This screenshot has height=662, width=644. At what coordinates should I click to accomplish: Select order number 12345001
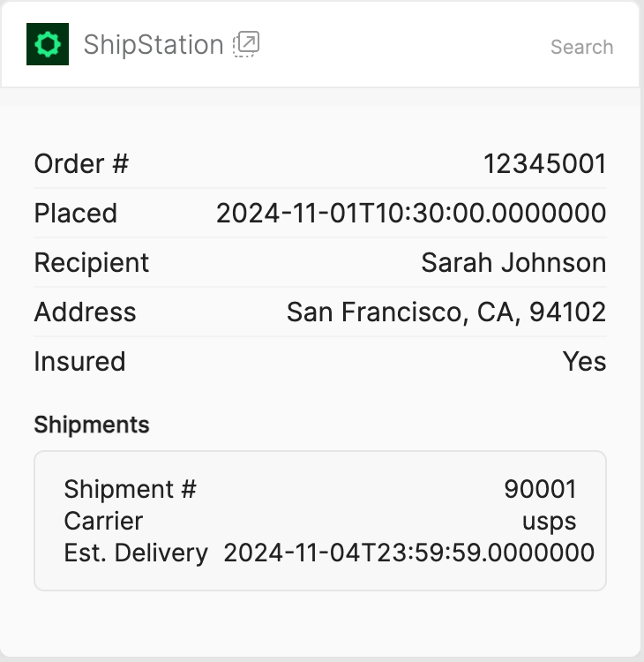[544, 163]
